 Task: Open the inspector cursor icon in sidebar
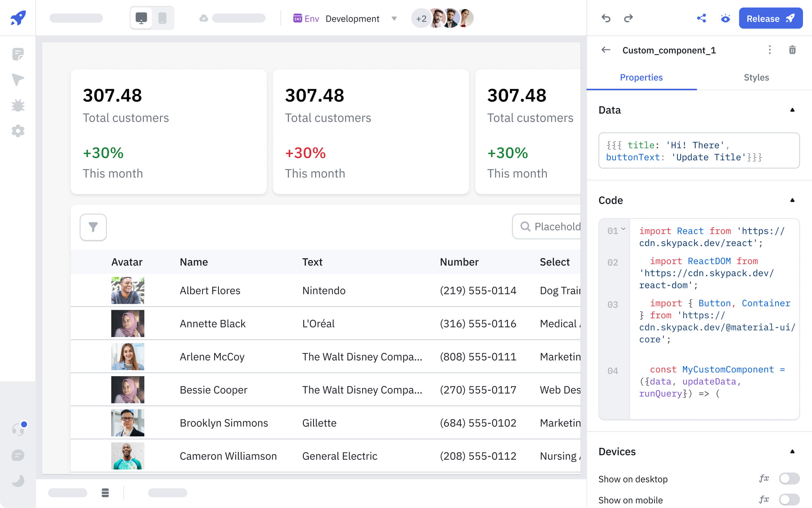coord(18,80)
